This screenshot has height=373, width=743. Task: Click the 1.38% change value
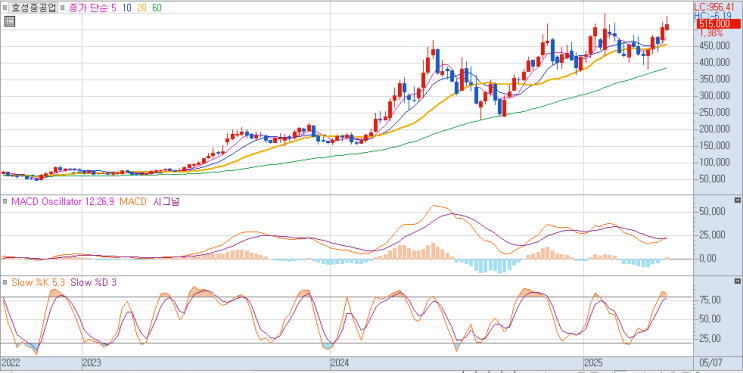click(711, 33)
